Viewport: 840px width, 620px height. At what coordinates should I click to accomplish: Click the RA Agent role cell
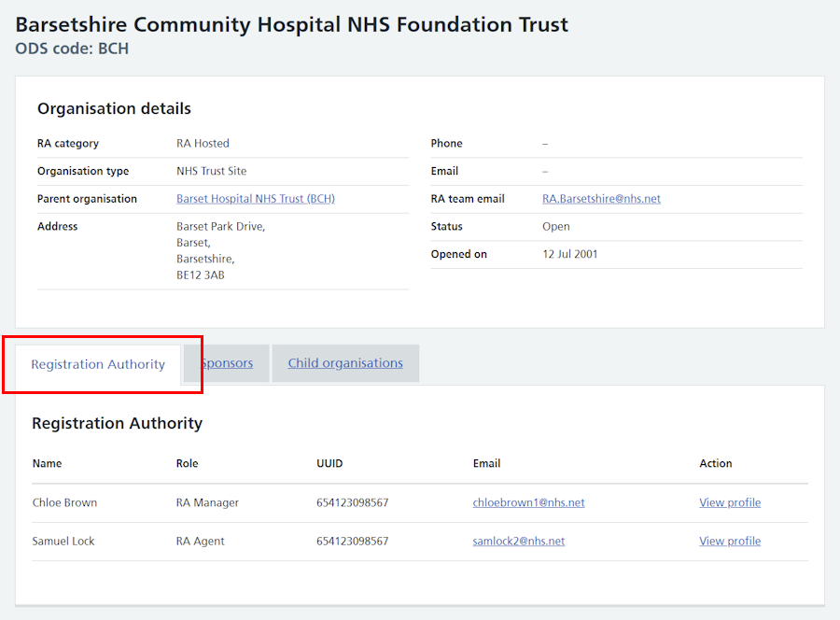pyautogui.click(x=201, y=542)
